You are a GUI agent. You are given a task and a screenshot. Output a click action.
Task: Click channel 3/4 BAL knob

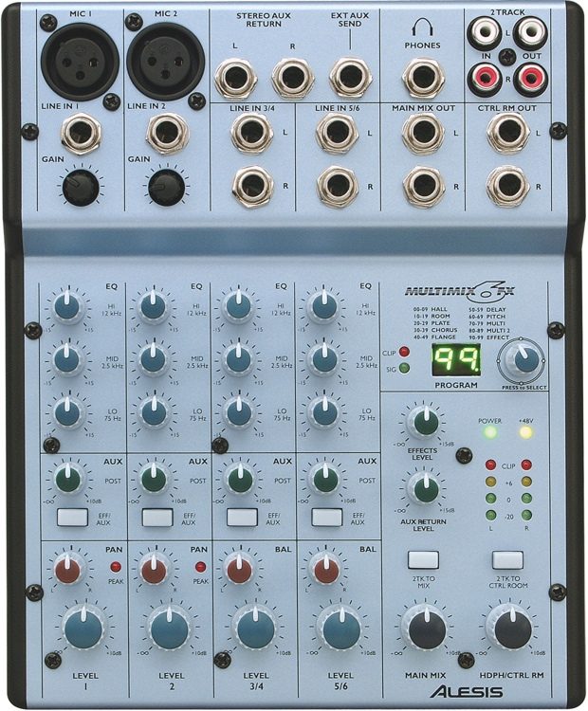(240, 570)
